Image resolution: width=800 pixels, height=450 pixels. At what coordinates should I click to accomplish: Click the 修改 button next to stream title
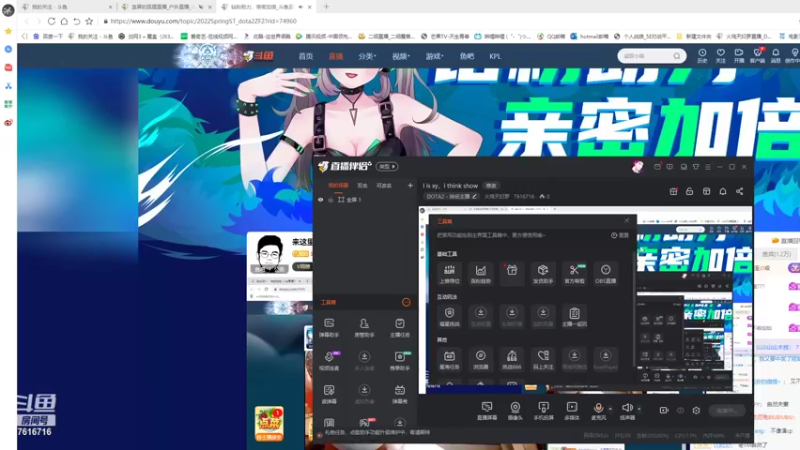click(491, 186)
